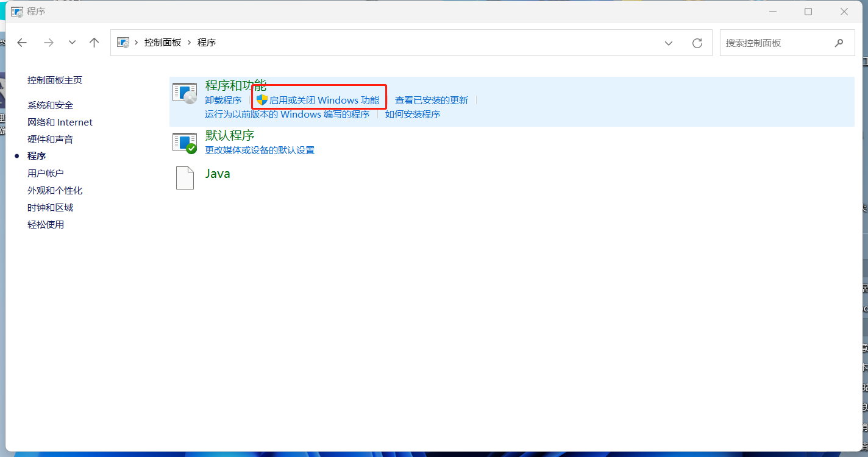Click the search magnifier icon

tap(839, 43)
